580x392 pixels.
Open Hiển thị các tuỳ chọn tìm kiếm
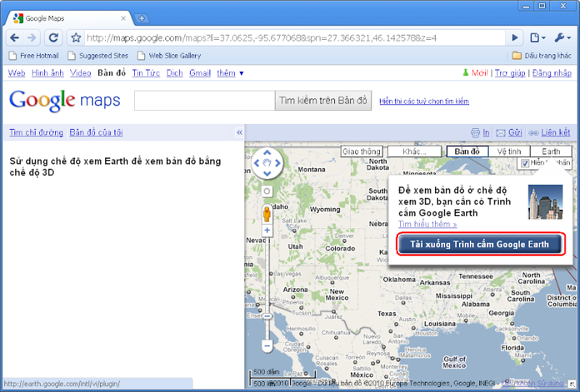[x=424, y=101]
